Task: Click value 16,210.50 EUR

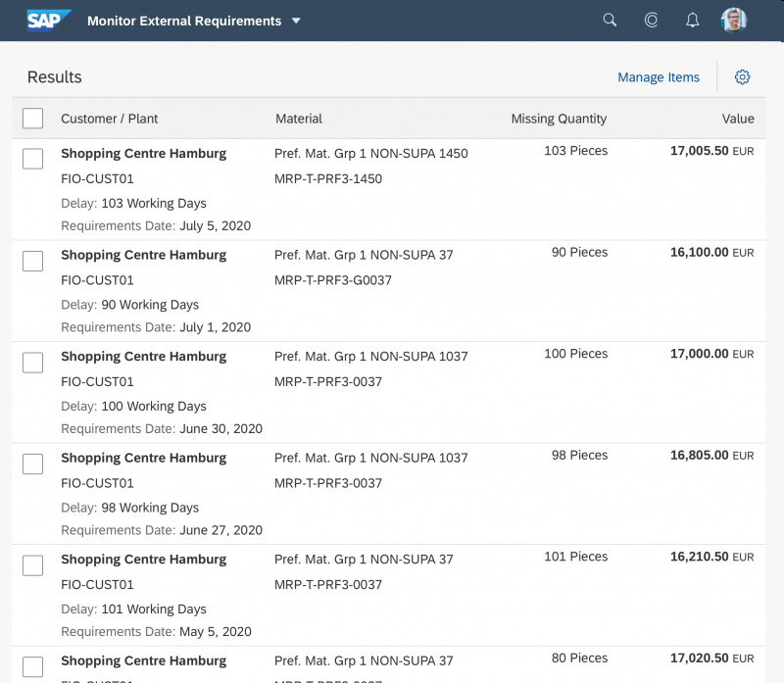Action: tap(712, 557)
